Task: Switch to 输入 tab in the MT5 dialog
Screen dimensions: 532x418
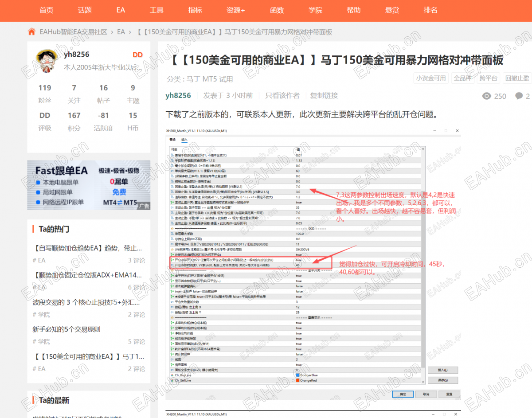Action: coord(184,139)
